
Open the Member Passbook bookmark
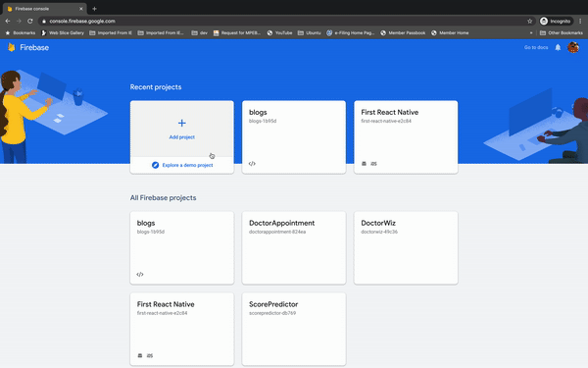click(x=403, y=33)
